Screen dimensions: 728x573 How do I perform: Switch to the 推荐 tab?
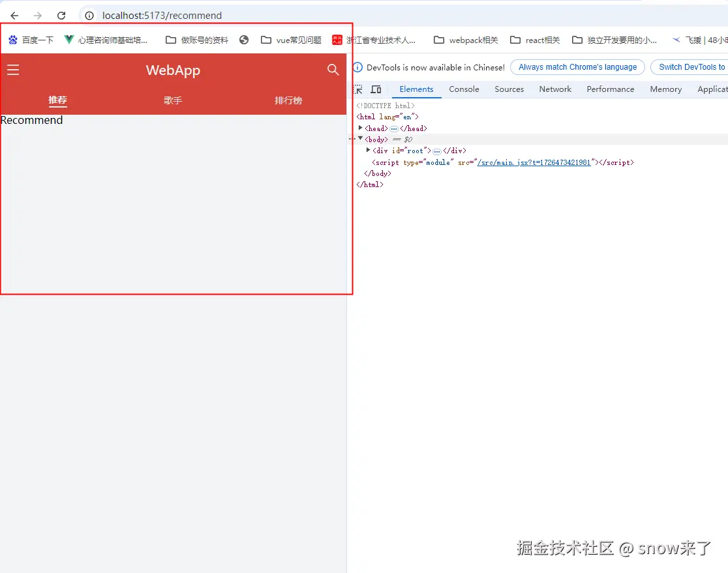[57, 100]
